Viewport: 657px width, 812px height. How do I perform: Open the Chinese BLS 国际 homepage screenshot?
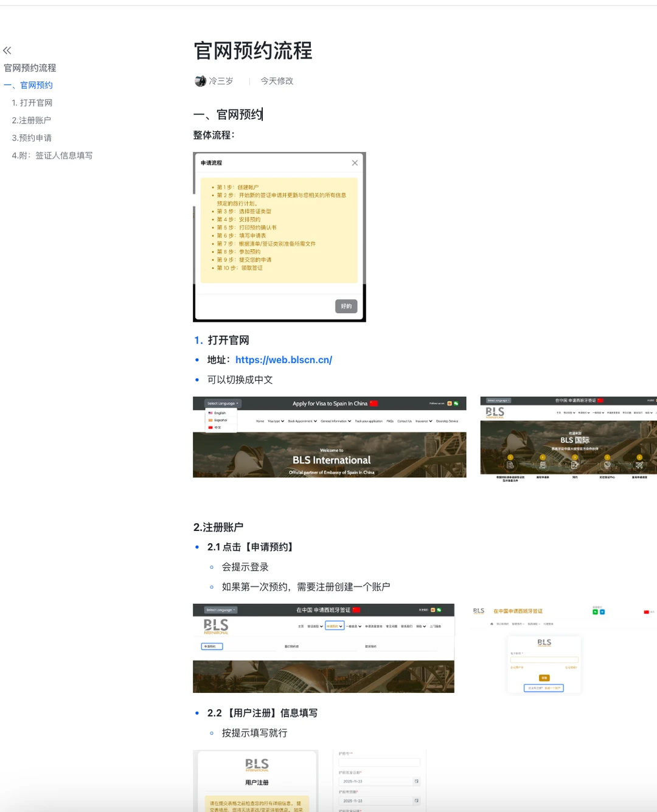click(x=568, y=439)
